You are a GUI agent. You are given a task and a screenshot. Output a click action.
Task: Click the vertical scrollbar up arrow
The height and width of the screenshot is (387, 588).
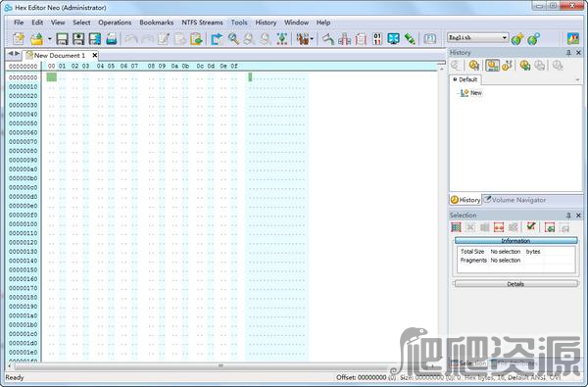(x=441, y=69)
